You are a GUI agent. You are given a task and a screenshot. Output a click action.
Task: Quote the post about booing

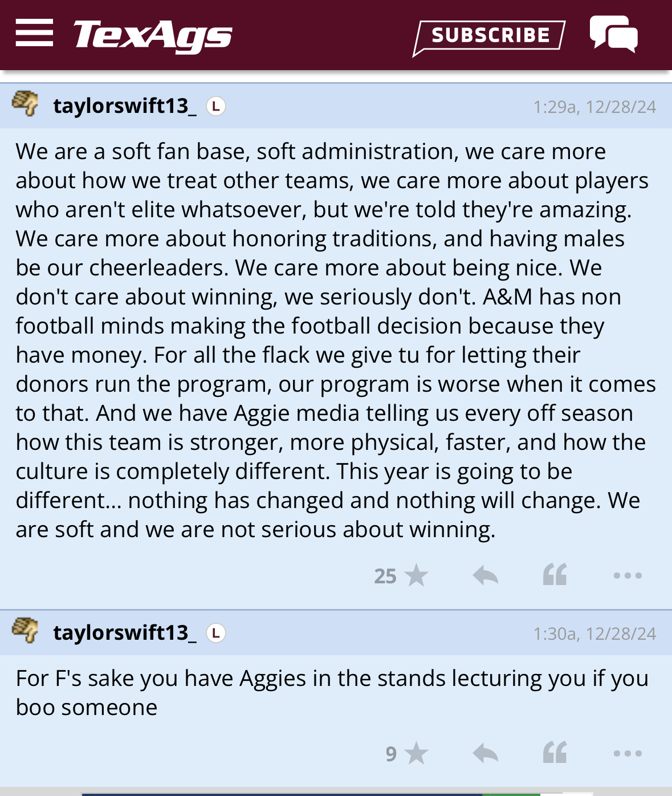555,753
